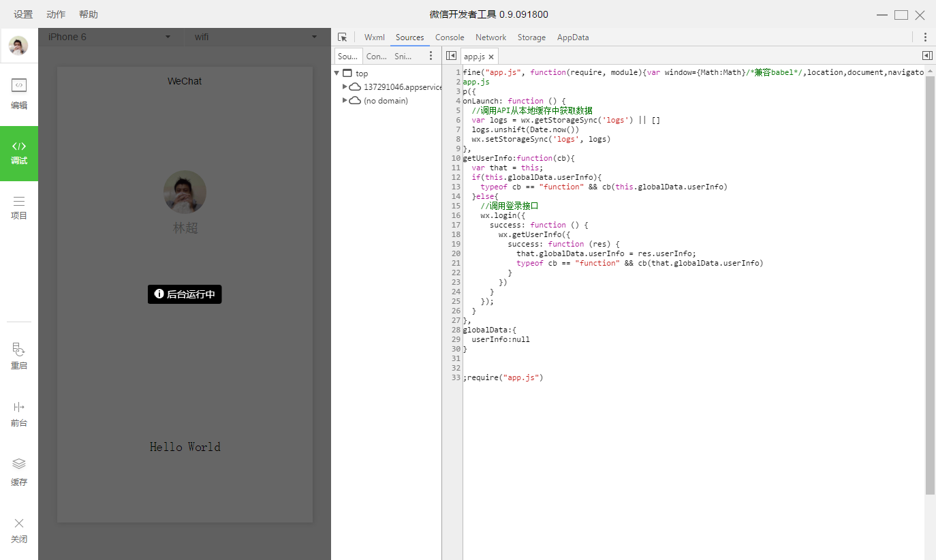
Task: Select the Sou... navigator tab
Action: 348,57
